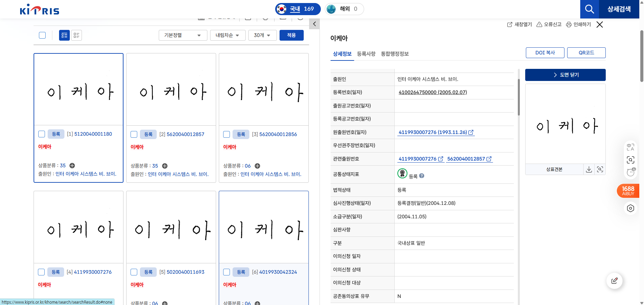The height and width of the screenshot is (305, 644).
Task: Open the 내림차순 order dropdown
Action: click(228, 35)
